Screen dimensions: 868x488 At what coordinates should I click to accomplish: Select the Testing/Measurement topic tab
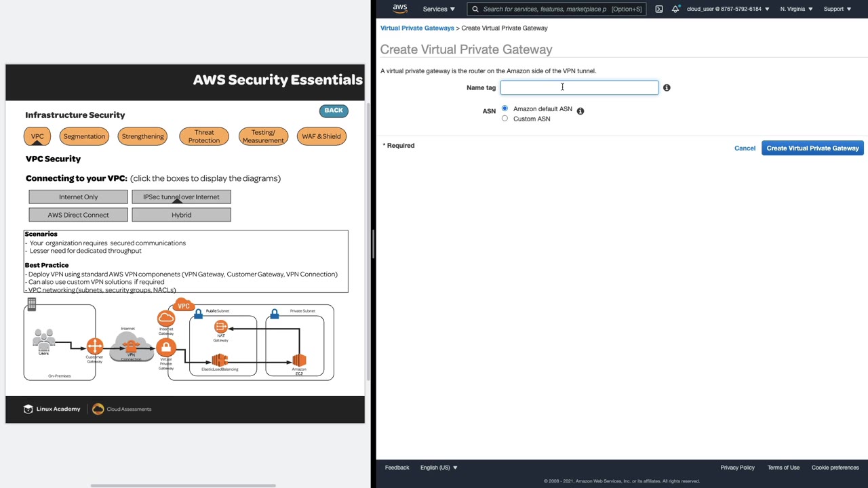263,136
